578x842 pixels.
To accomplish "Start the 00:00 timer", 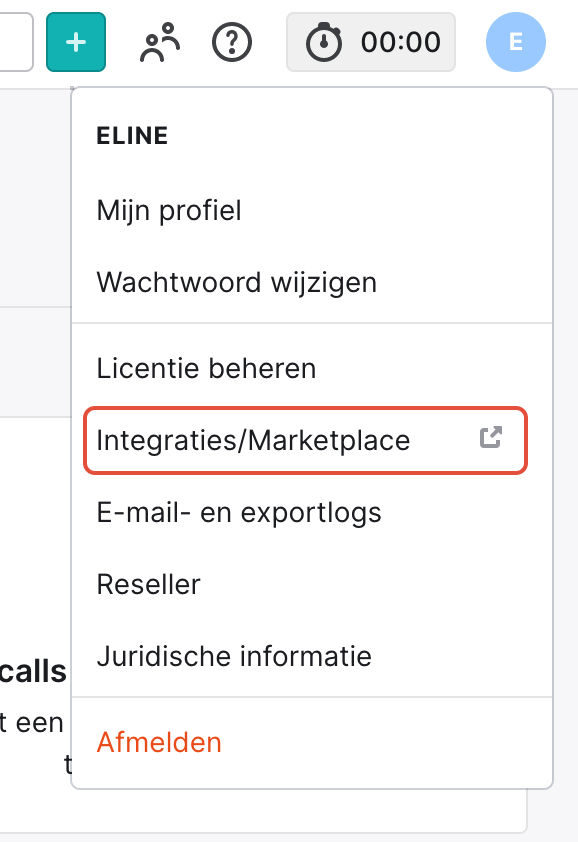I will [371, 42].
